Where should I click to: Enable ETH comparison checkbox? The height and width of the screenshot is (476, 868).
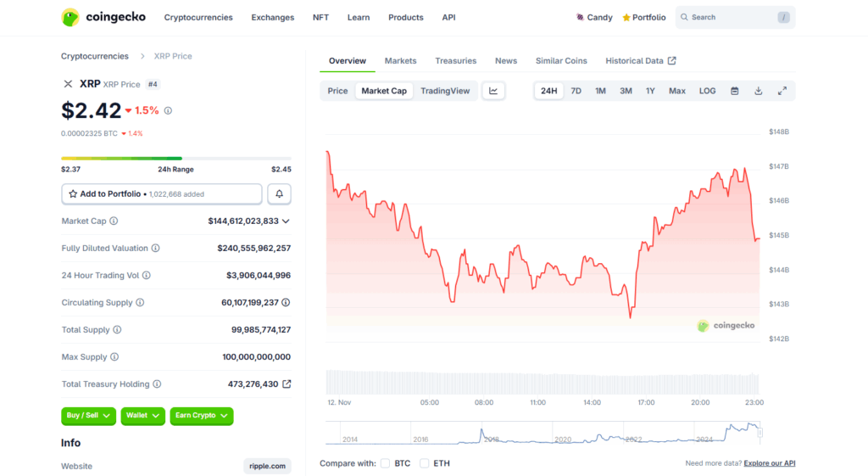(x=425, y=463)
